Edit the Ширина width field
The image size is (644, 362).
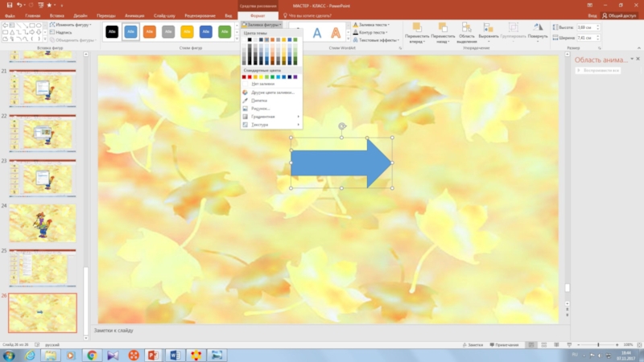(586, 38)
